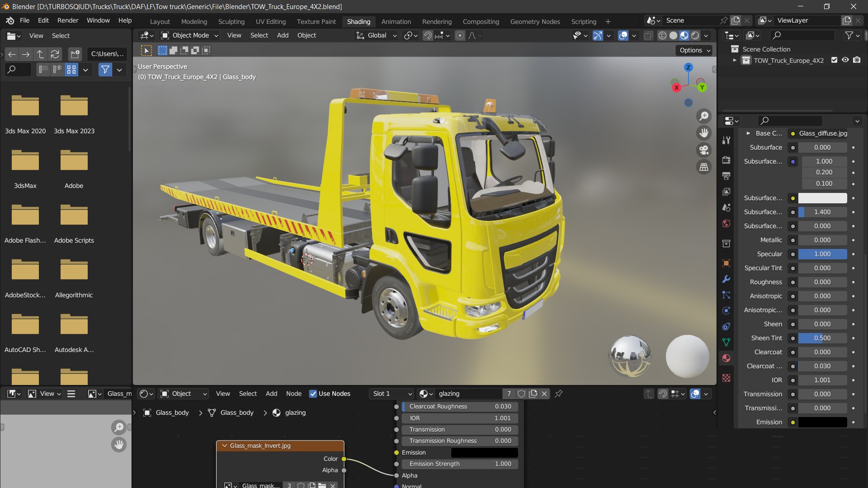Open Object Mode dropdown
868x488 pixels.
click(190, 36)
